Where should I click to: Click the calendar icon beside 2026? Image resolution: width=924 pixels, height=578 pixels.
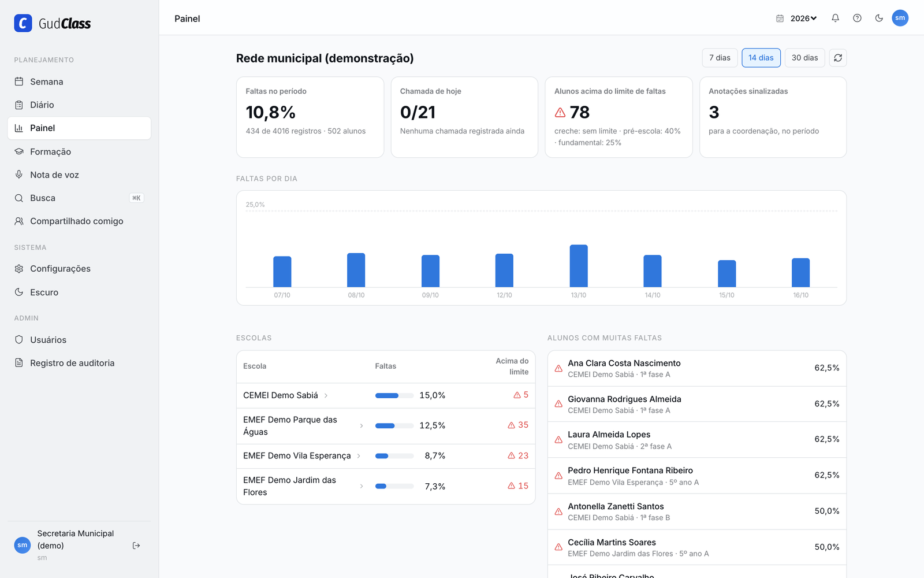[x=780, y=18]
